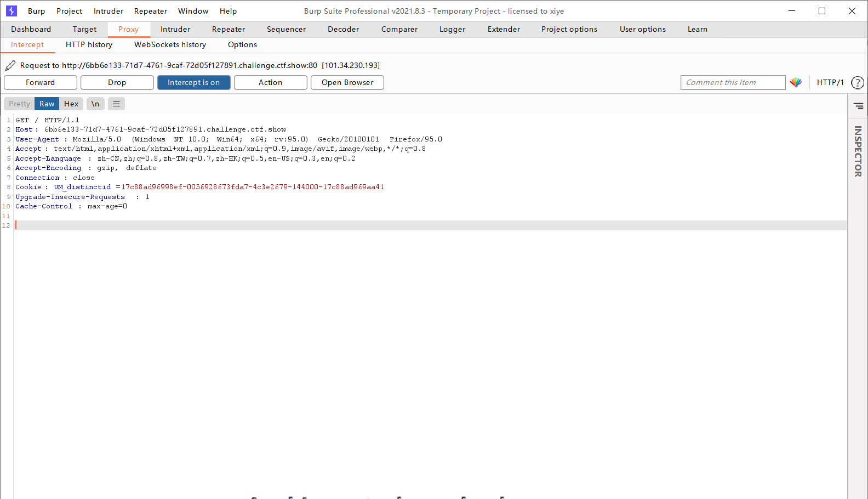Expand the INSPECTOR side panel
The image size is (868, 499).
858,151
